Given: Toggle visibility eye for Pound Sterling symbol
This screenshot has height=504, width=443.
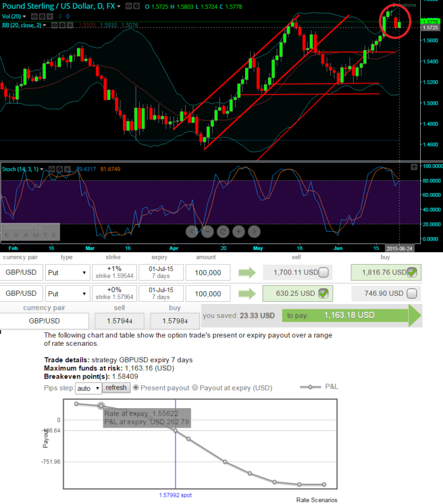Looking at the screenshot, I should pyautogui.click(x=128, y=6).
